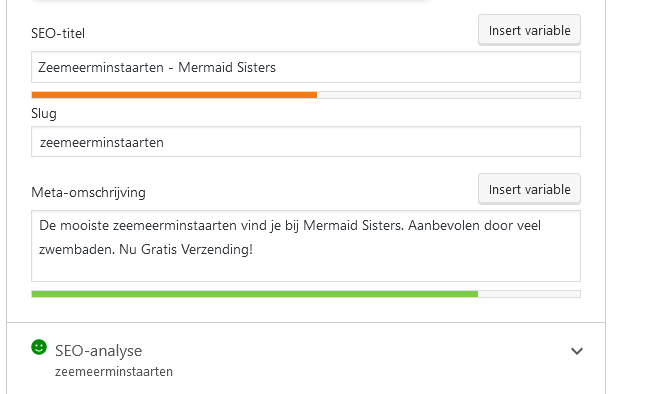Click the empty part of description progress bar

(529, 294)
